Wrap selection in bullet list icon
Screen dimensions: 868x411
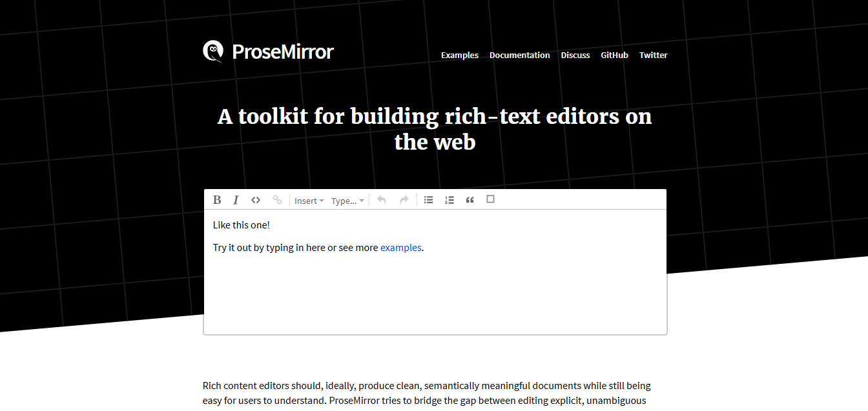[x=428, y=200]
